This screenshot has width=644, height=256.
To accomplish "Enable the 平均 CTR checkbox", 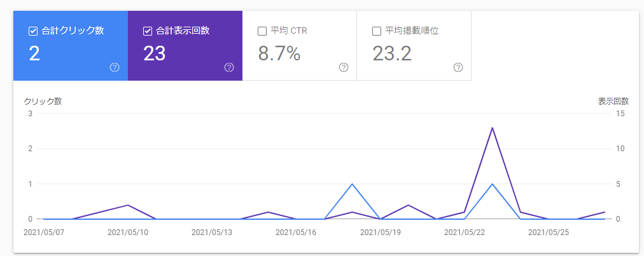I will point(262,31).
